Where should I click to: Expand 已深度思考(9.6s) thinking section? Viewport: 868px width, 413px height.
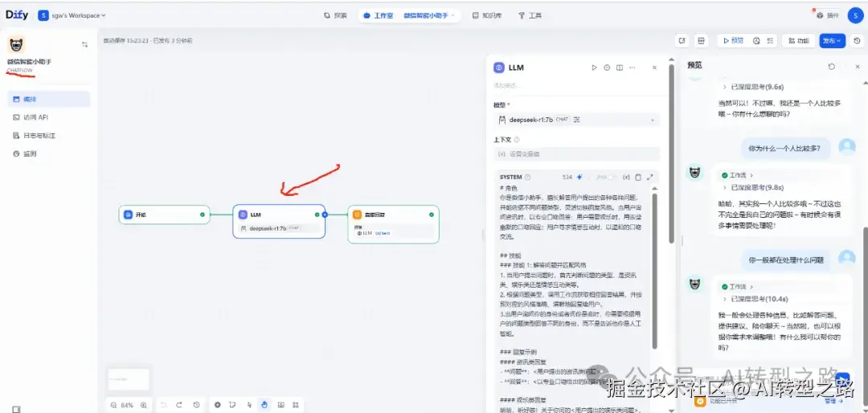click(753, 87)
